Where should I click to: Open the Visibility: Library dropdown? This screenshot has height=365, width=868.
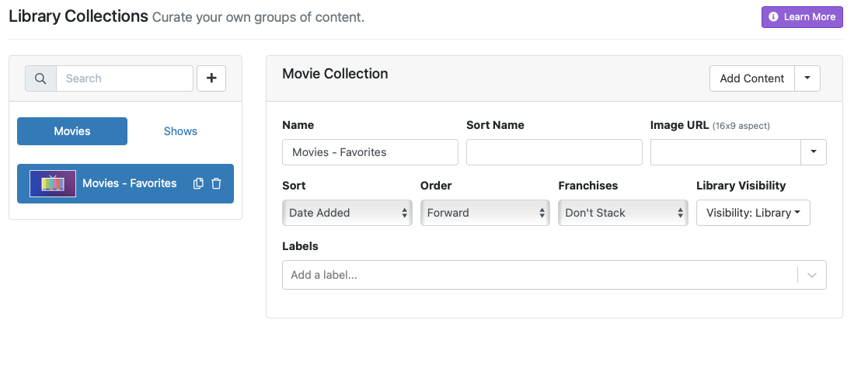pos(752,213)
